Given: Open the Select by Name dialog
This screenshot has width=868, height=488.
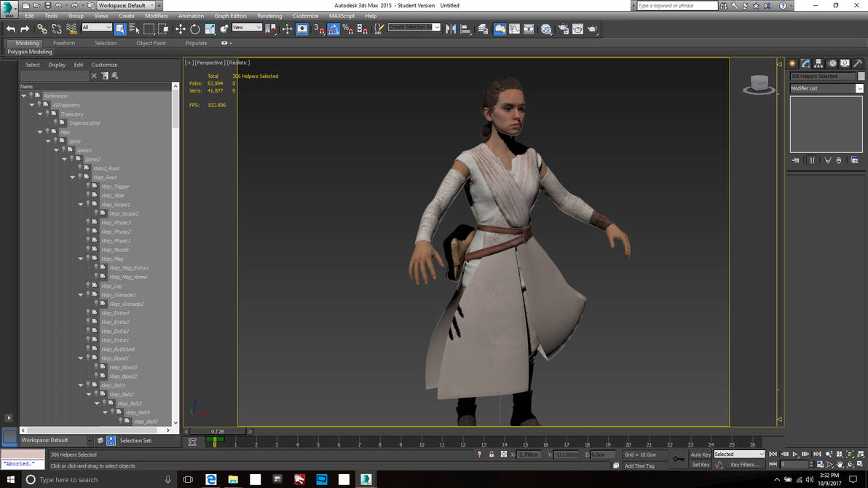Looking at the screenshot, I should click(133, 29).
